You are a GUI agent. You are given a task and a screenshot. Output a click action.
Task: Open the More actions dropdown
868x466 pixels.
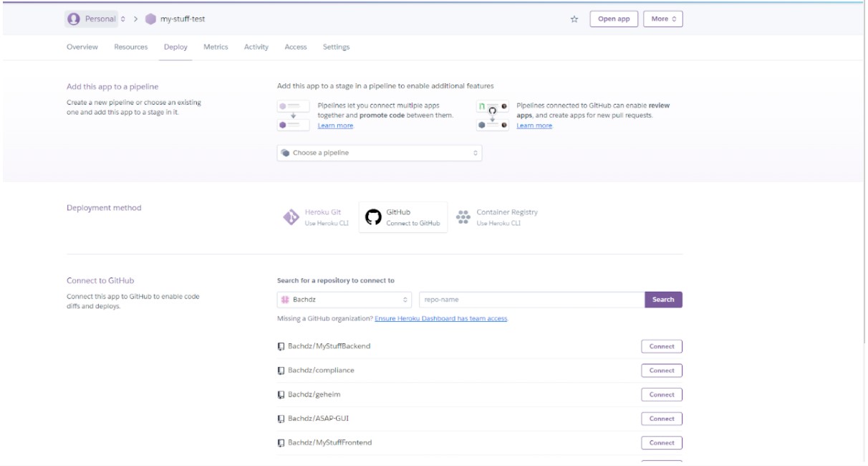coord(663,19)
